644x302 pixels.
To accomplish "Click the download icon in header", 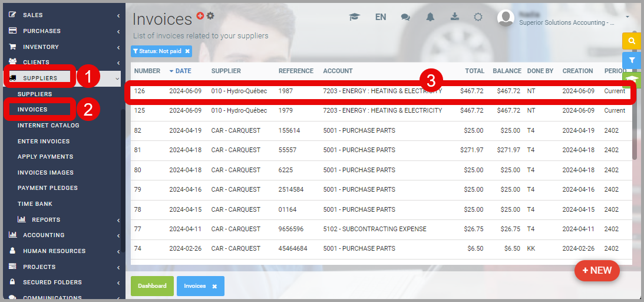I will click(455, 17).
